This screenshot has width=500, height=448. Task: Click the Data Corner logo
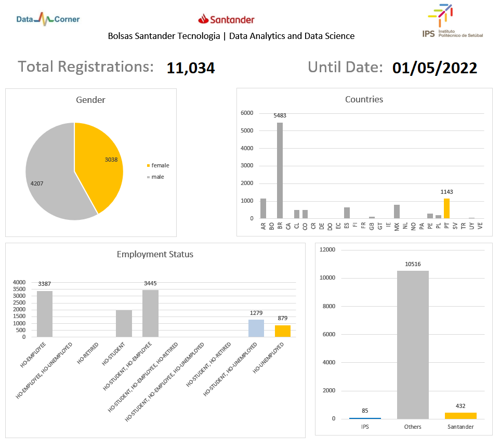pos(48,20)
